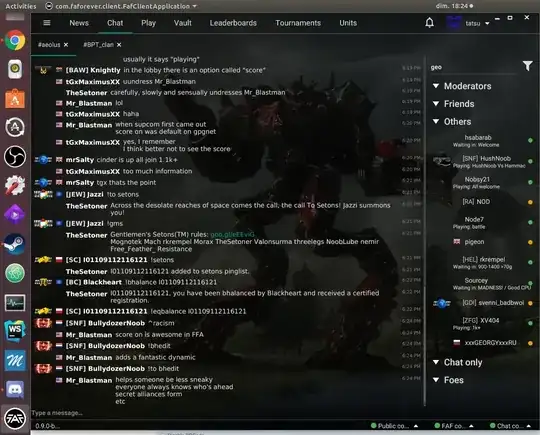
Task: Launch Google Chrome from the dock
Action: pos(15,40)
